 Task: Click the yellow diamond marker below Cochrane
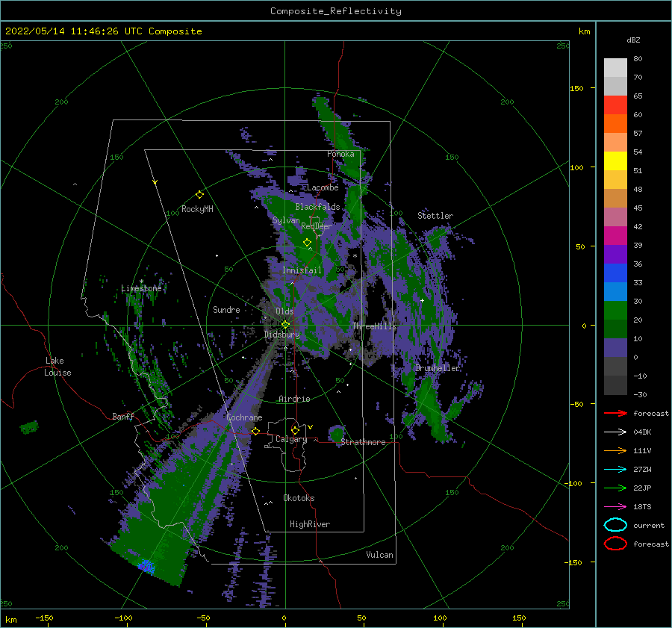pyautogui.click(x=255, y=432)
